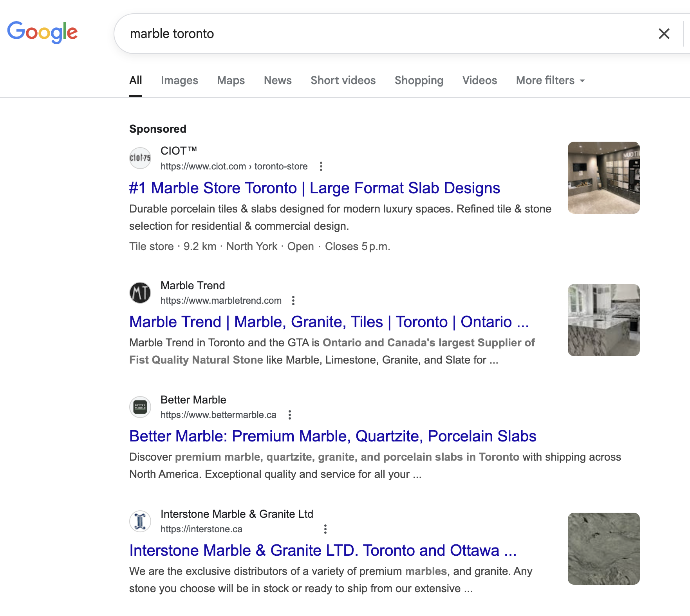
Task: Open three-dot menu for Marble Trend result
Action: coord(293,301)
